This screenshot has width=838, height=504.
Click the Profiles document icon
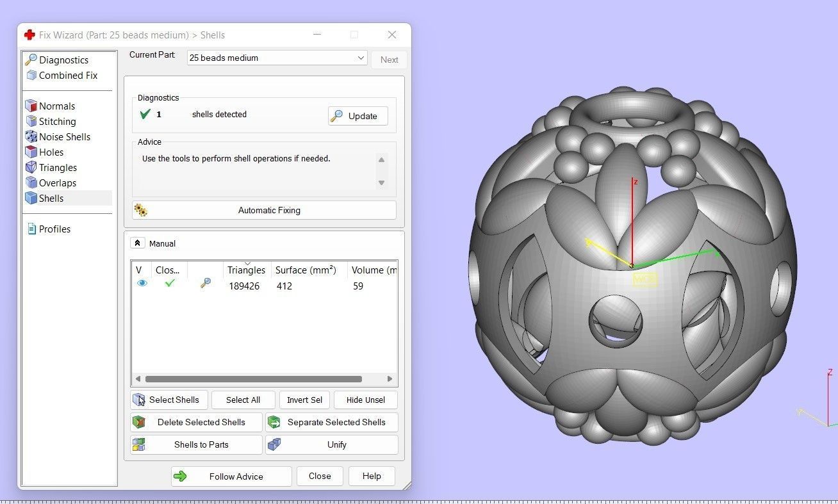point(31,229)
